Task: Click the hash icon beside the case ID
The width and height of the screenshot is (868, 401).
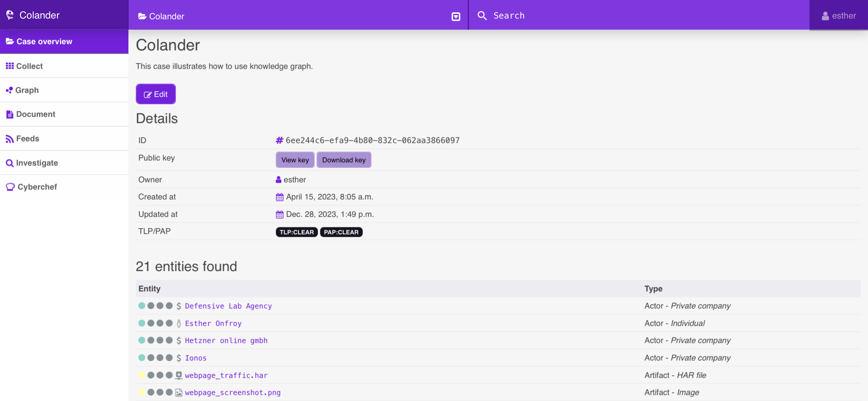Action: point(279,140)
